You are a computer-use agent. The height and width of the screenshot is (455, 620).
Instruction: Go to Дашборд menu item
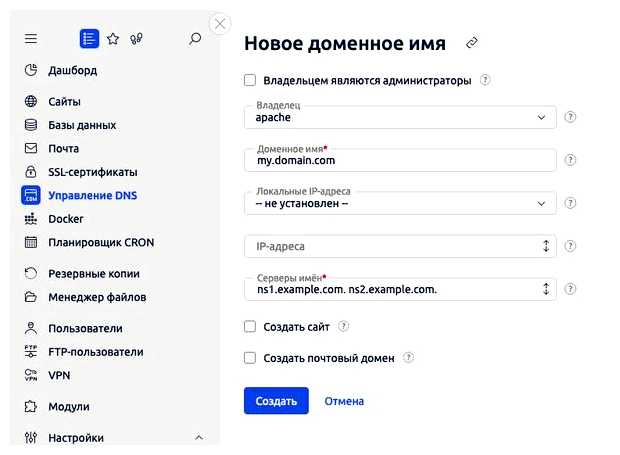coord(73,70)
